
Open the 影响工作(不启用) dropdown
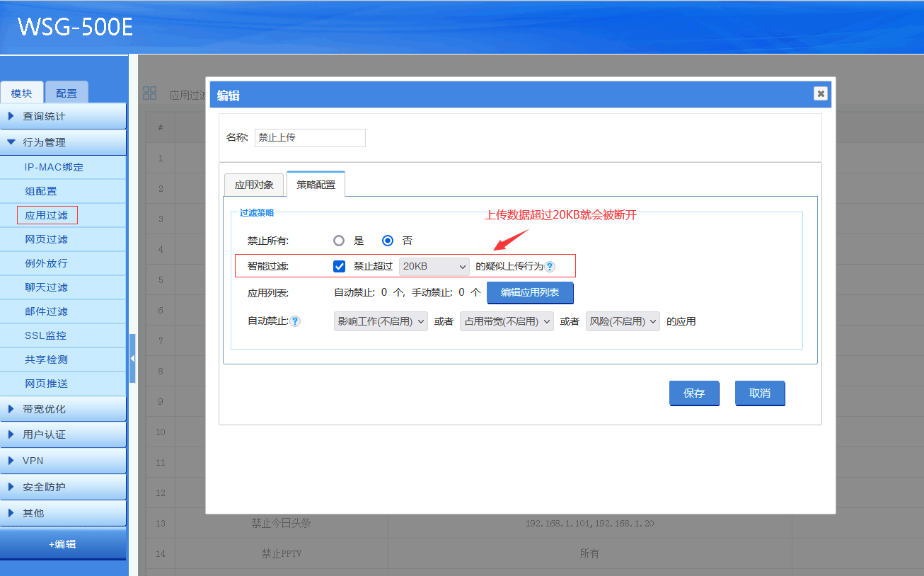click(381, 321)
